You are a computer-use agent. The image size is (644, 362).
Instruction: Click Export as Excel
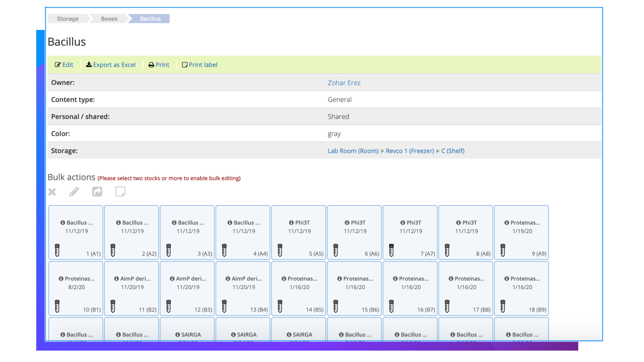tap(111, 65)
